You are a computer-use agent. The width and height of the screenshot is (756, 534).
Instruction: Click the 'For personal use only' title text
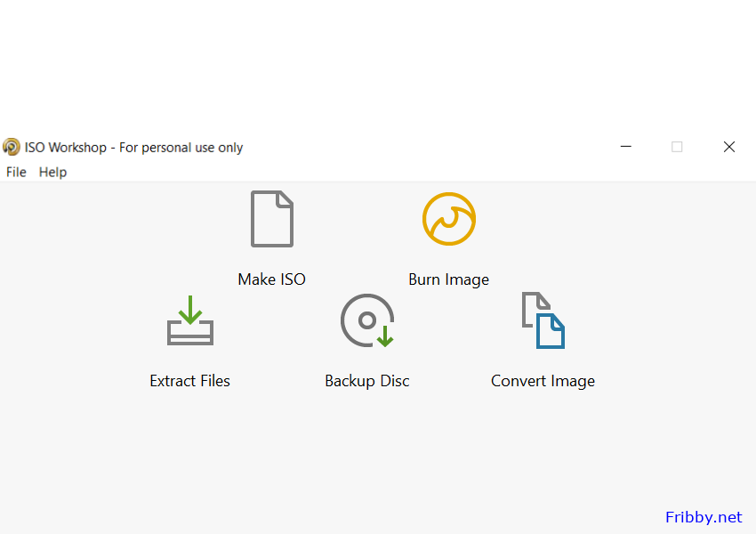(181, 148)
